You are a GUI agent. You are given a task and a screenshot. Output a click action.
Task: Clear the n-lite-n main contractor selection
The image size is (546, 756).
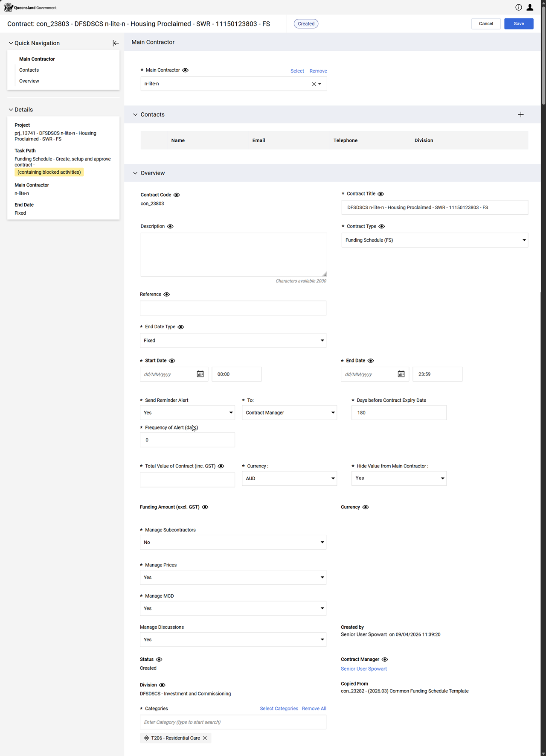pos(314,84)
